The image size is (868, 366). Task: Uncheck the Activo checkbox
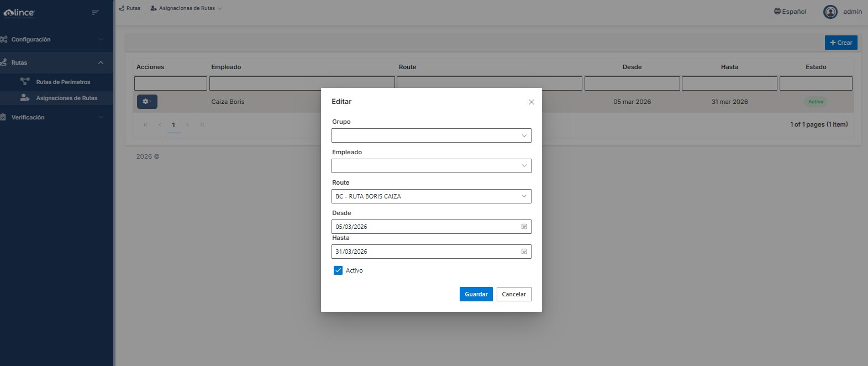(x=338, y=270)
